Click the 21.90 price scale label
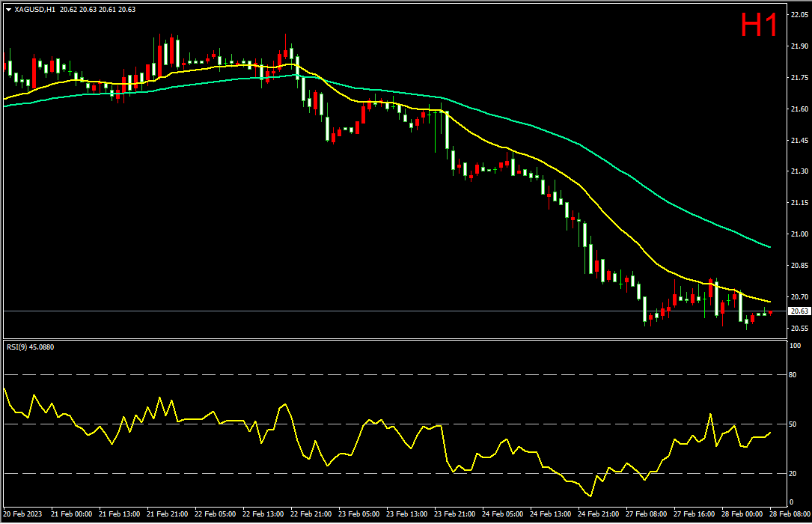The width and height of the screenshot is (812, 524). (799, 46)
